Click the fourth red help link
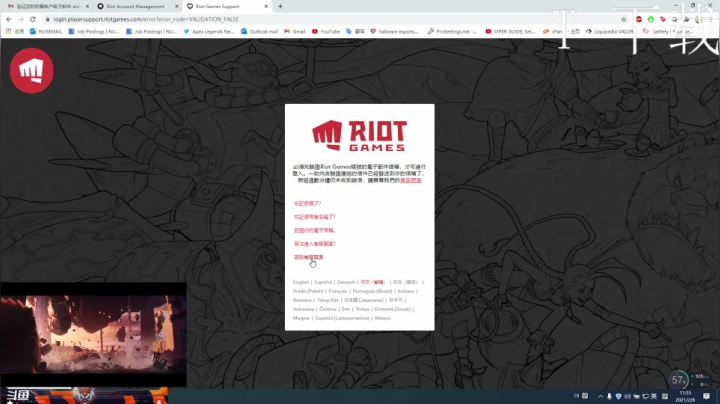Viewport: 720px width, 404px height. pyautogui.click(x=315, y=244)
